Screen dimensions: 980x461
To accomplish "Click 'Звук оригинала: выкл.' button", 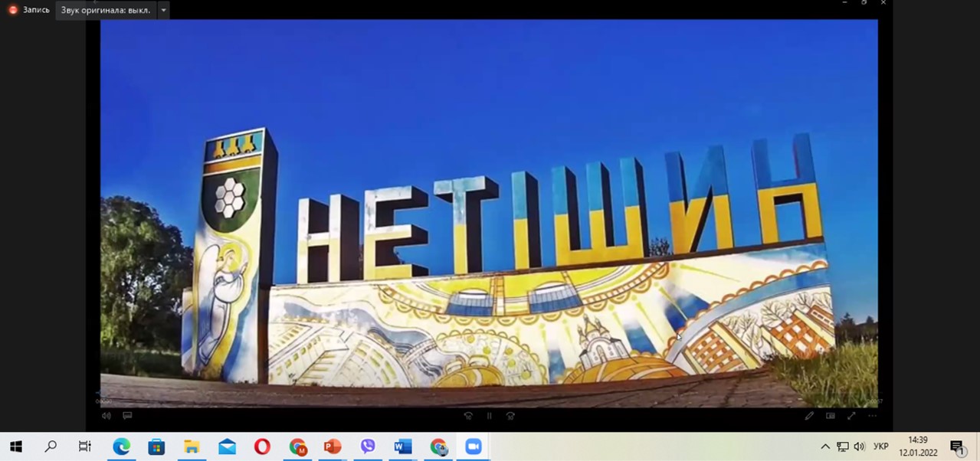I will tap(105, 10).
